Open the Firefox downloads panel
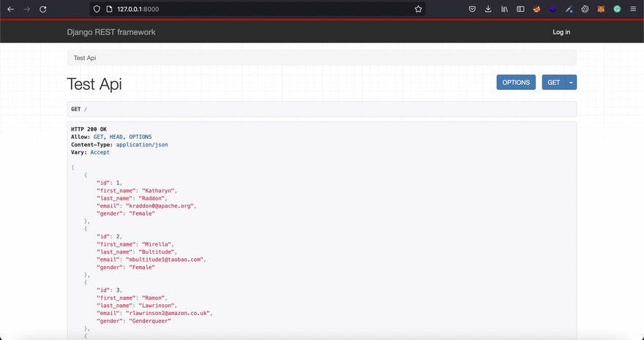This screenshot has width=644, height=340. 488,9
